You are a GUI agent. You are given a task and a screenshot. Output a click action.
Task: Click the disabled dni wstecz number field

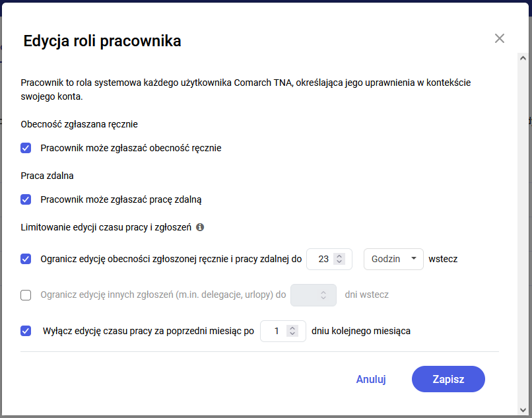click(314, 295)
